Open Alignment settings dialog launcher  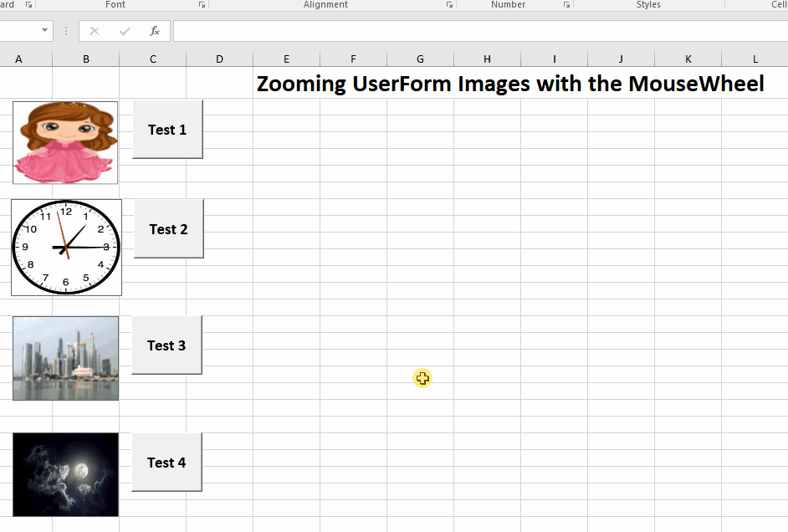[450, 5]
